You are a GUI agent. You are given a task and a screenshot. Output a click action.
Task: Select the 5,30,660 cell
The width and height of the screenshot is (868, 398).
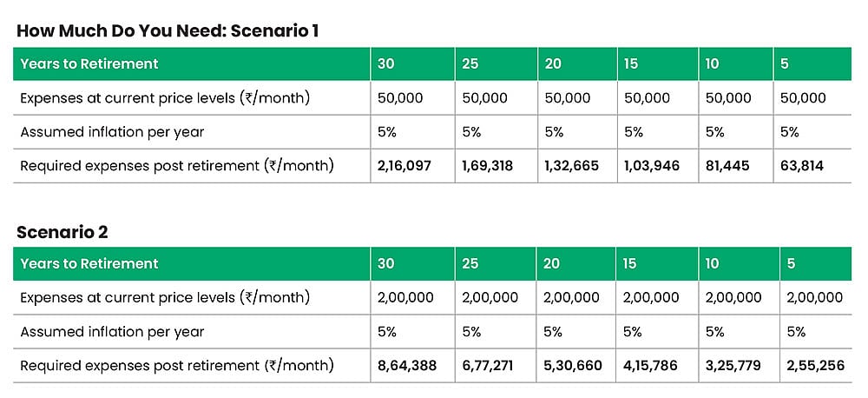click(x=572, y=365)
